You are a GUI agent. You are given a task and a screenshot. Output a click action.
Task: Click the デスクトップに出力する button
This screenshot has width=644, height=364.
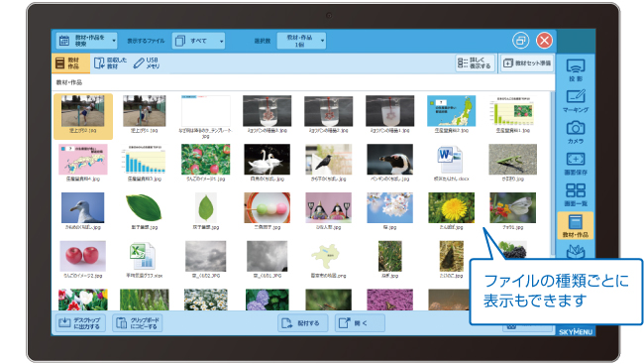(x=80, y=323)
